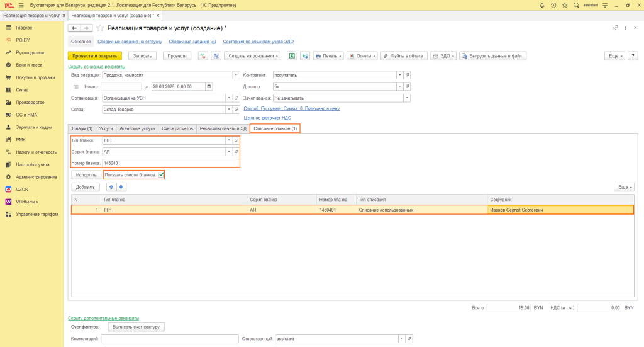Add the document to favorites star
The height and width of the screenshot is (347, 644).
point(100,28)
